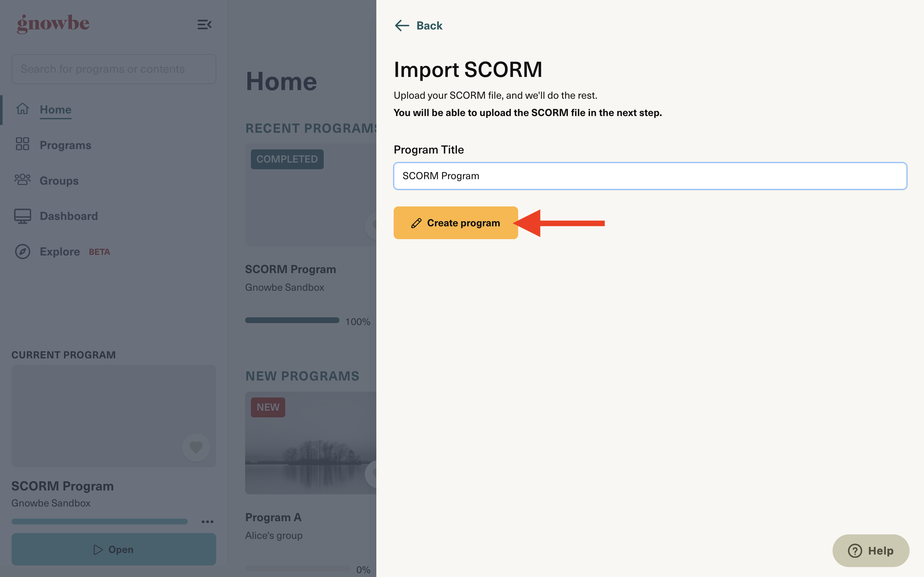Click the Programs grid icon
This screenshot has height=577, width=924.
(22, 144)
